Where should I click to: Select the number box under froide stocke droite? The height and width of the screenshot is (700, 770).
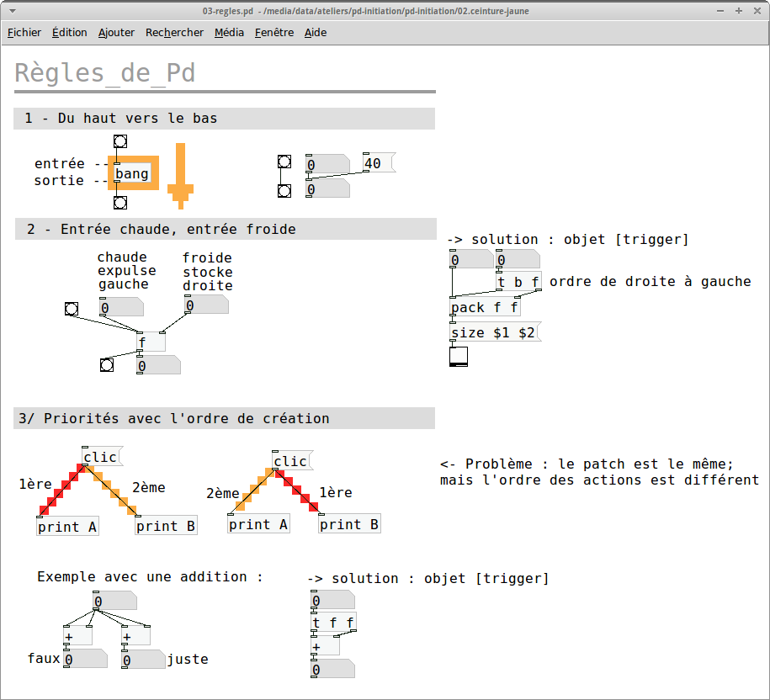point(206,305)
